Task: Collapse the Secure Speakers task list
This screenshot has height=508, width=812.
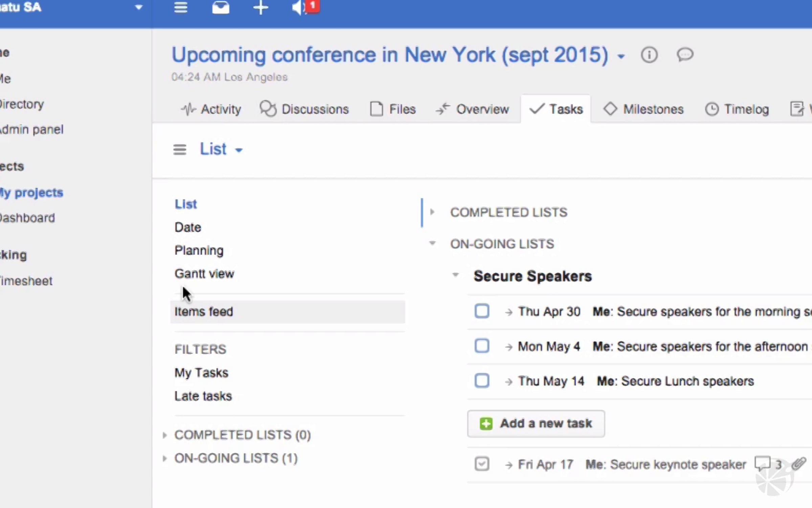Action: (x=455, y=275)
